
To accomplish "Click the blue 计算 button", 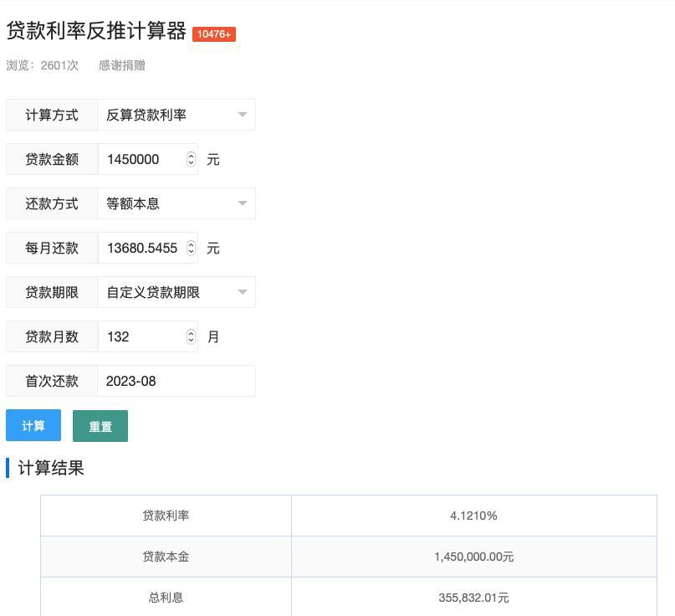I will (x=33, y=426).
